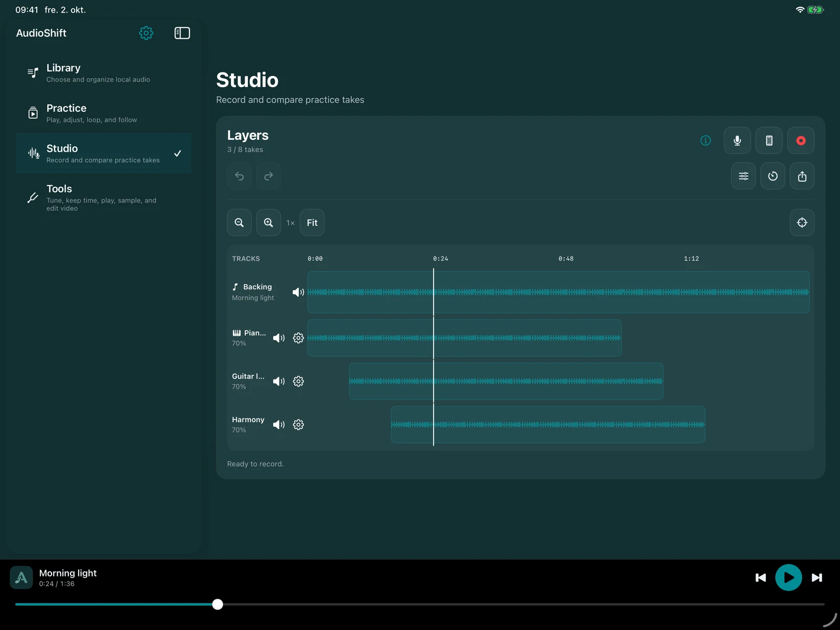Click the 1:12 timeline marker

(x=691, y=259)
